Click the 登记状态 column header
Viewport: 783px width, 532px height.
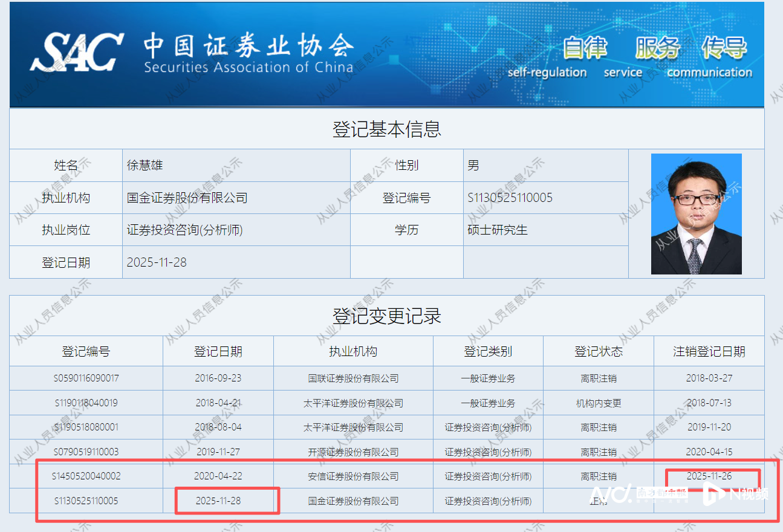click(x=598, y=351)
